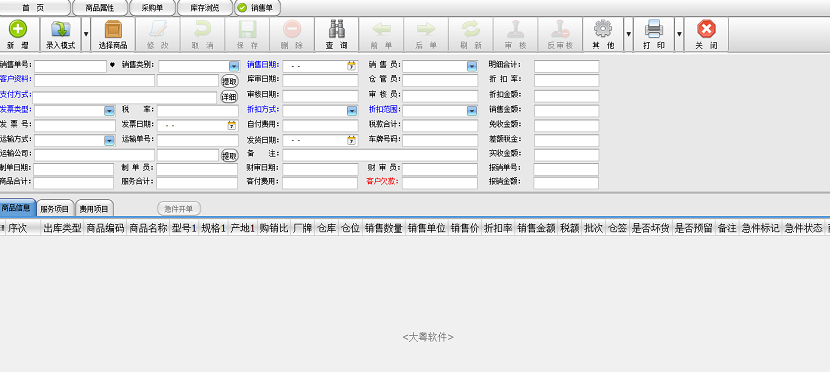This screenshot has height=372, width=830.
Task: Click the 提取 button beside 客户资料
Action: coord(229,81)
